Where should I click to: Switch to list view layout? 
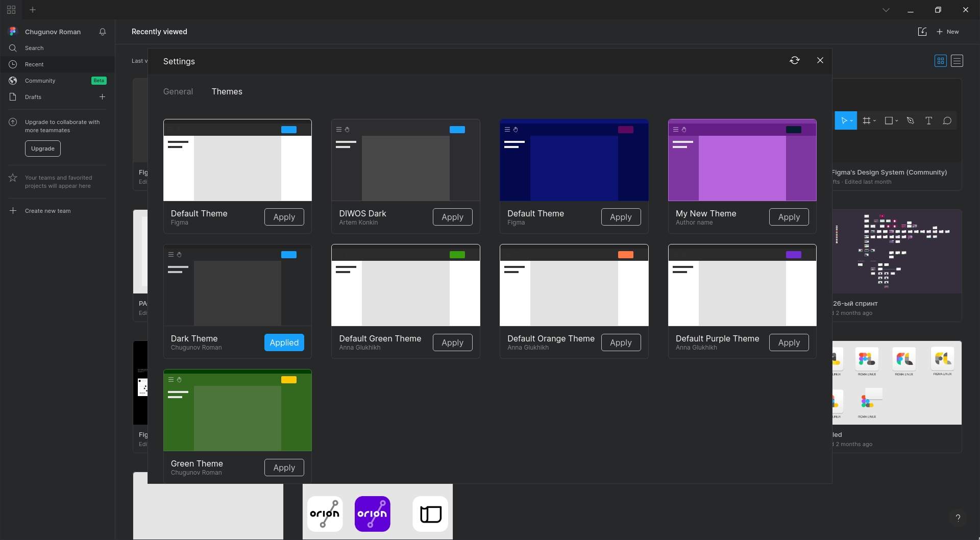[957, 60]
